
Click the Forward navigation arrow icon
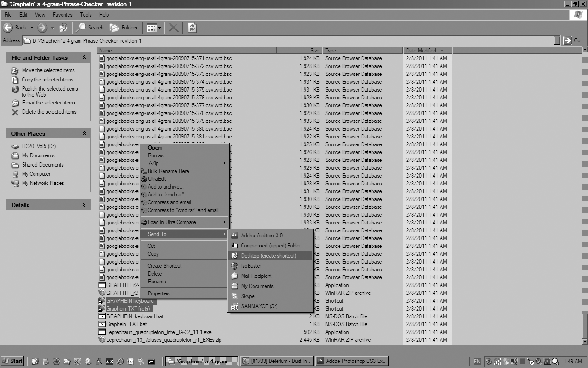(42, 28)
